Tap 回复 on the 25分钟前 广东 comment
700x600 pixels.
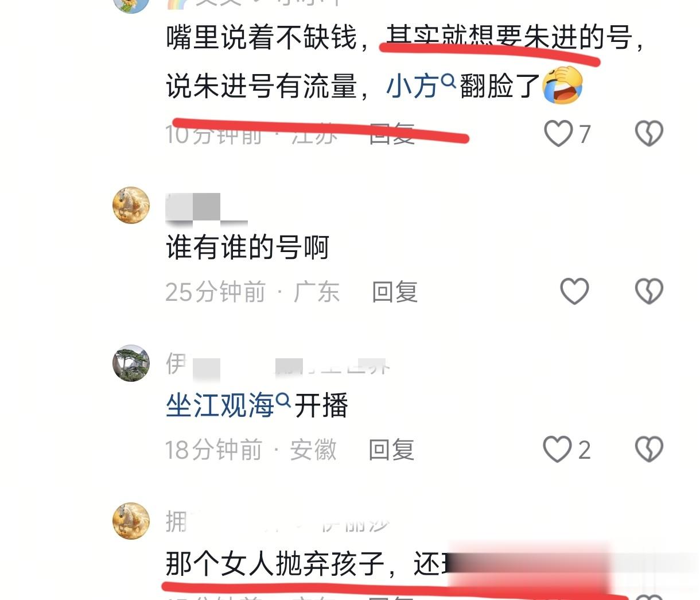click(395, 292)
